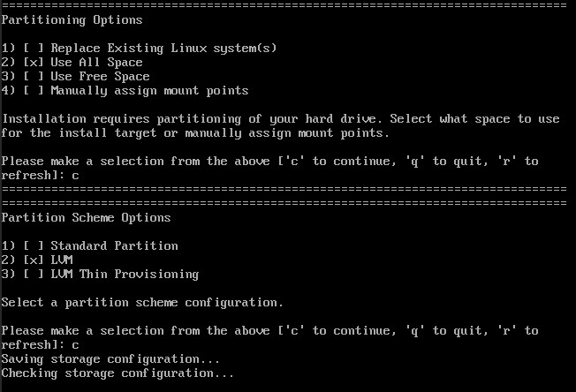The image size is (576, 392).
Task: Click the Partition Scheme Options heading
Action: [x=87, y=217]
